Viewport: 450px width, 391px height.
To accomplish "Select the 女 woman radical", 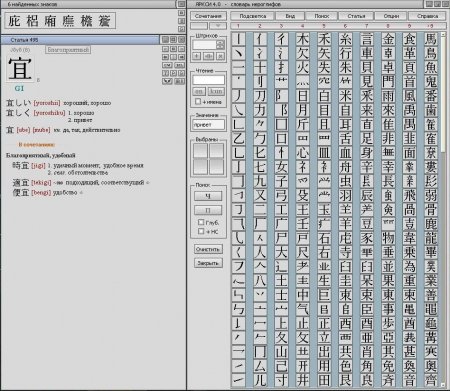I will point(281,167).
